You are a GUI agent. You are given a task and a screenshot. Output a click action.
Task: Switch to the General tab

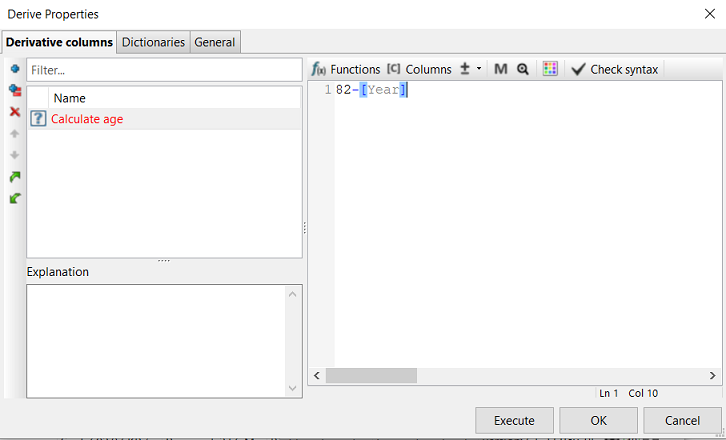215,42
